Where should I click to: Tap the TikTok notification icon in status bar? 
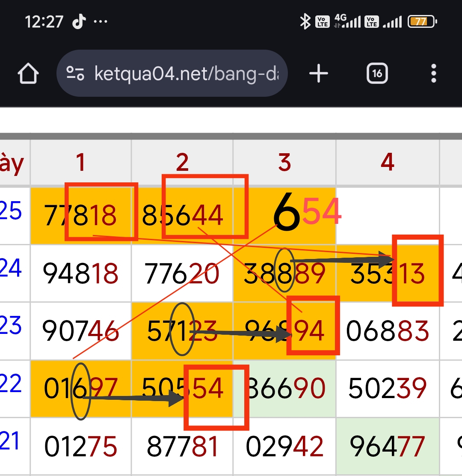coord(79,21)
